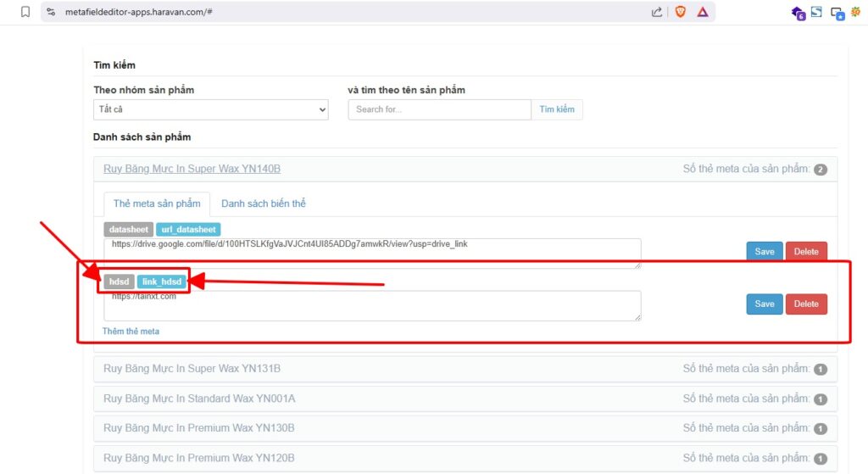Click the bookmark icon in browser toolbar
868x474 pixels.
25,12
